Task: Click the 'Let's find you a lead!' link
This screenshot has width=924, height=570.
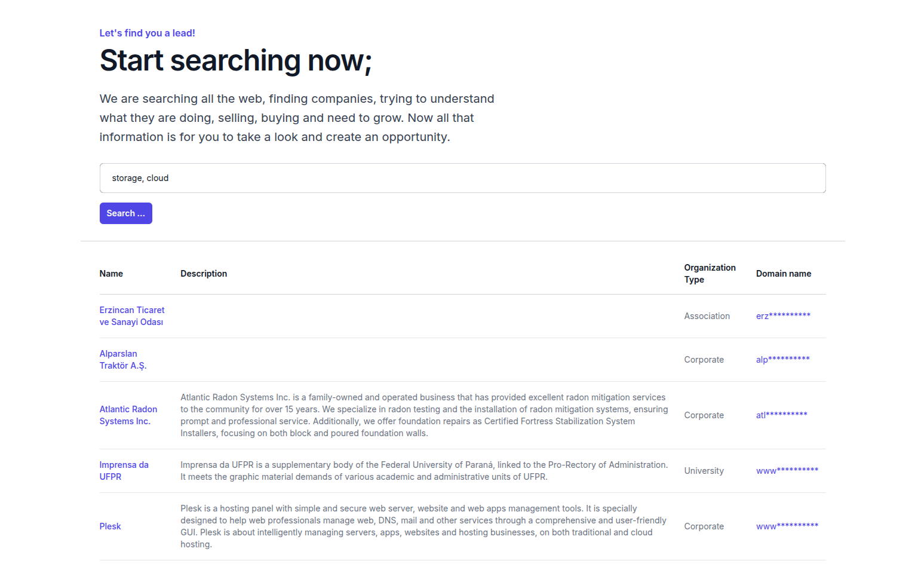Action: (x=147, y=33)
